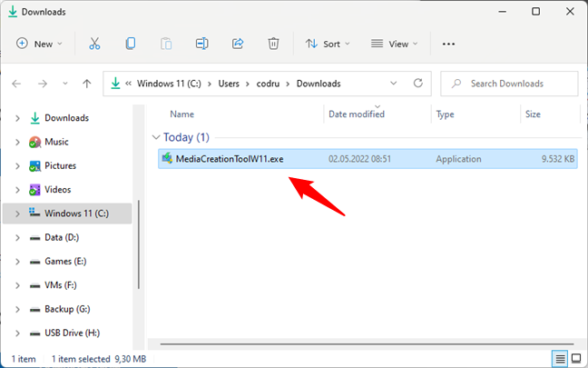This screenshot has width=588, height=368.
Task: Expand the Downloads tree node
Action: click(x=17, y=118)
